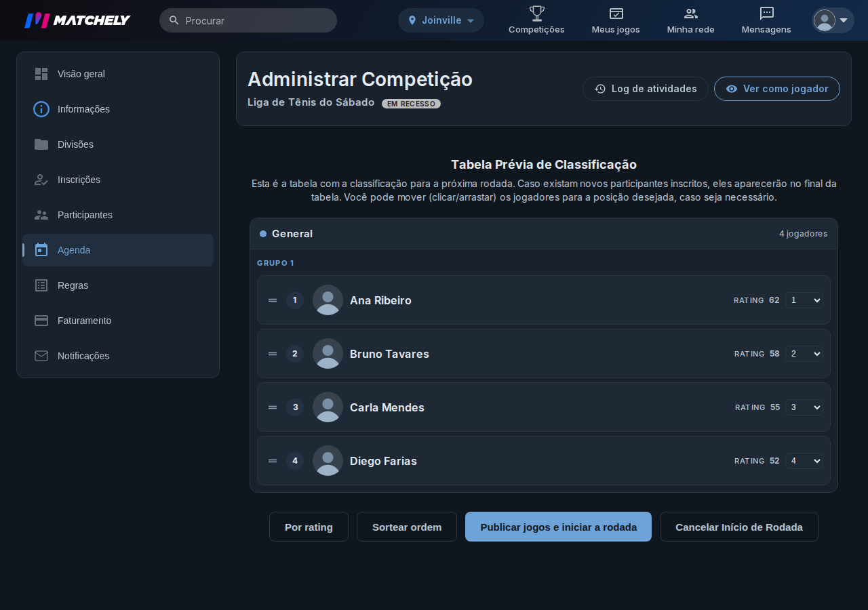Open position dropdown for Bruno Tavares
Viewport: 868px width, 610px height.
[804, 354]
